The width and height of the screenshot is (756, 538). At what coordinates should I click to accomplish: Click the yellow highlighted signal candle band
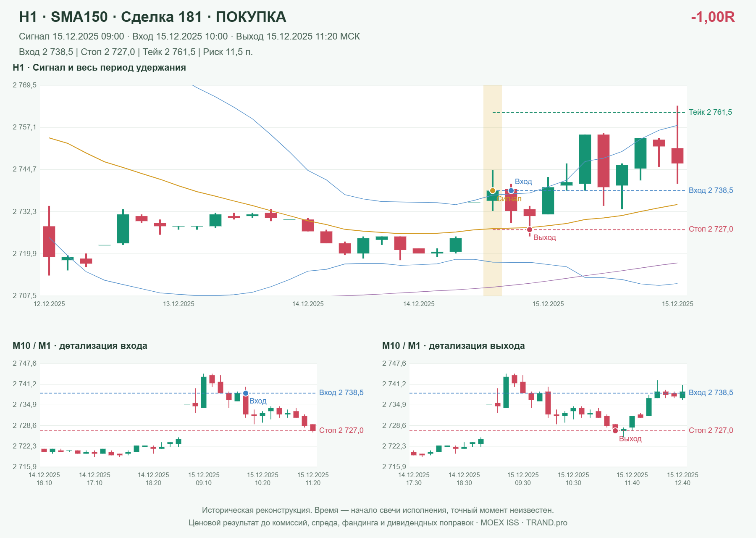pyautogui.click(x=493, y=190)
